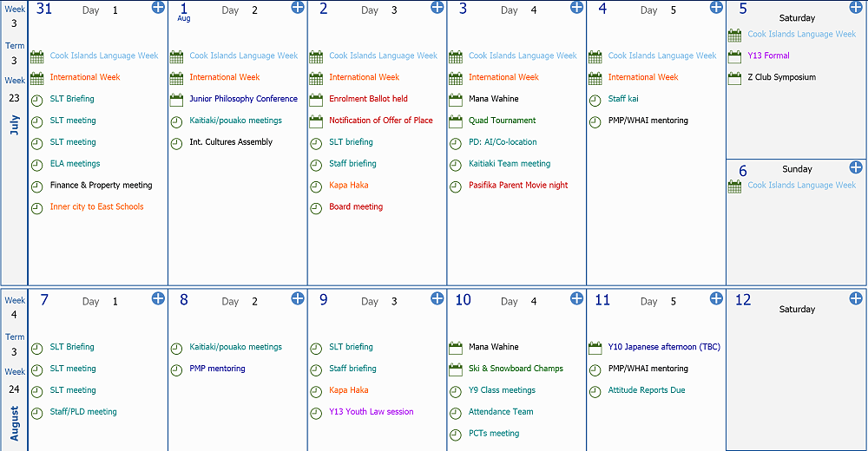Add an event to August 1
The height and width of the screenshot is (451, 868).
point(298,7)
